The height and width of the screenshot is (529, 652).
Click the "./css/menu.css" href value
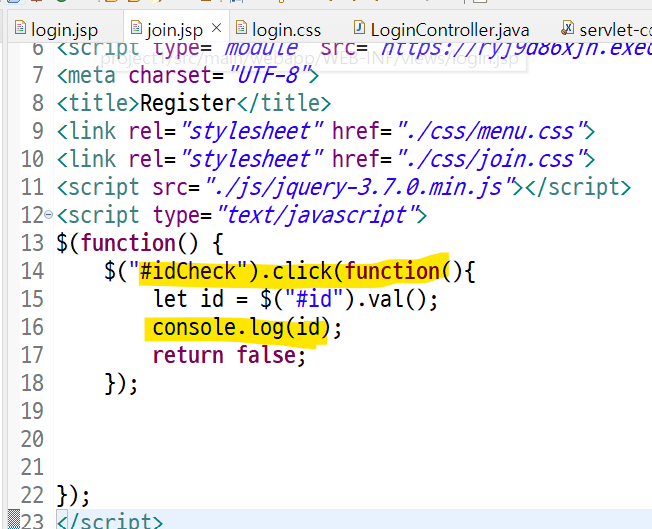coord(491,131)
